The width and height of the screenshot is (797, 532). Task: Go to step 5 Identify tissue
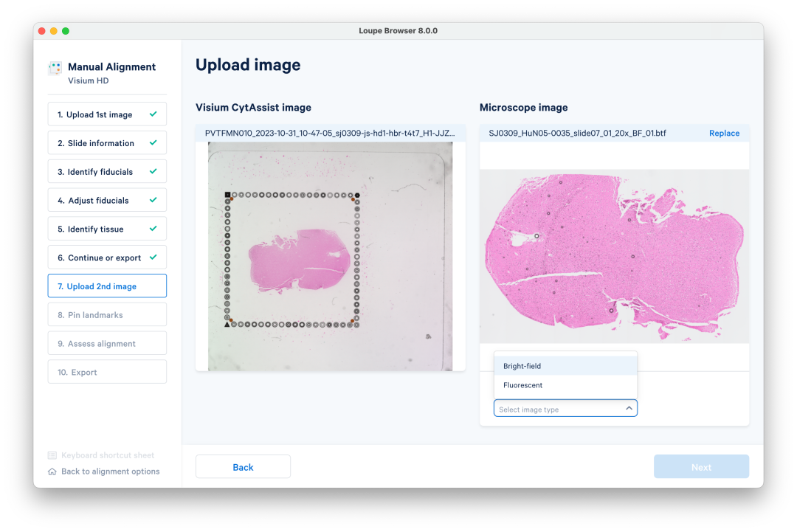click(x=107, y=229)
